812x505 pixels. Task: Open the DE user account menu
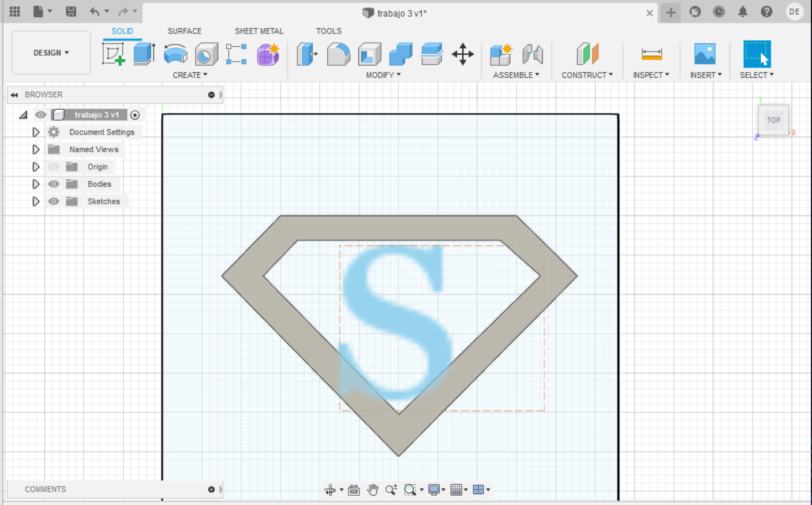point(795,12)
